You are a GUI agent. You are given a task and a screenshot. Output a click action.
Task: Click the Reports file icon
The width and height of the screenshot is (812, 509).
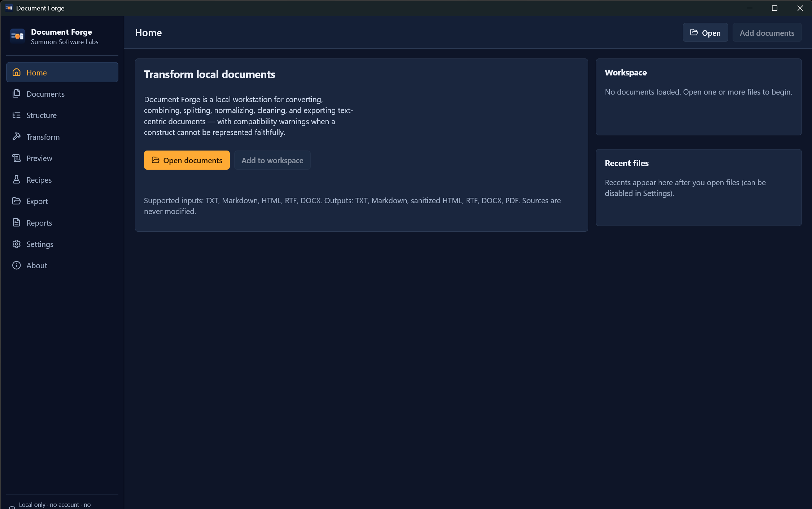point(16,222)
